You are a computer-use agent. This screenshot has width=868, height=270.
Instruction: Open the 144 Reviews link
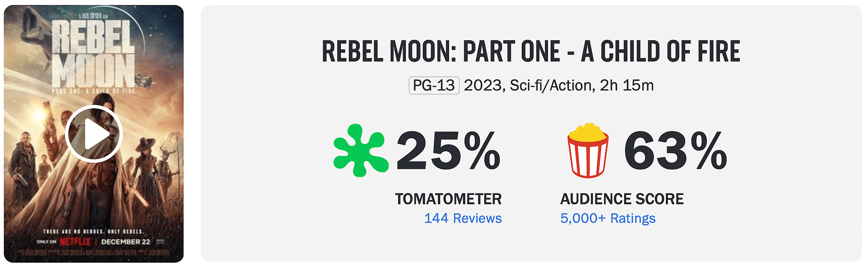coord(462,218)
